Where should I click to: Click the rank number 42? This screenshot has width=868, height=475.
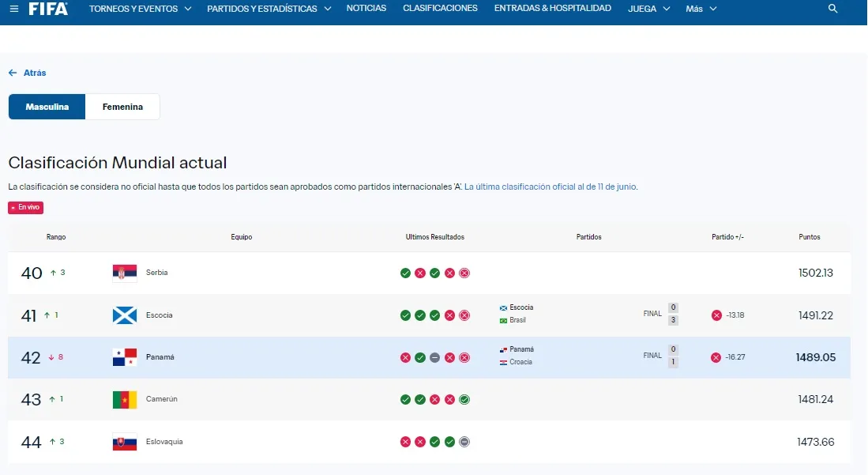point(31,357)
